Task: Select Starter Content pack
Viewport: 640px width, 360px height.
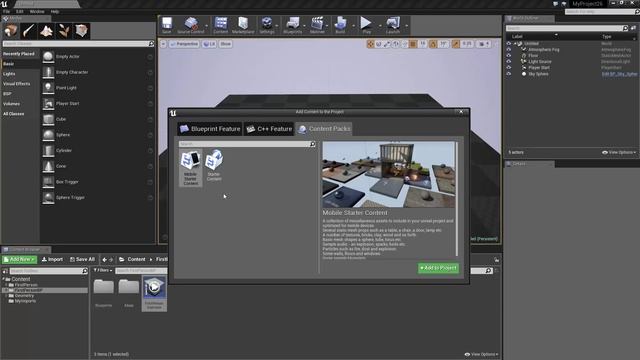Action: click(x=214, y=165)
